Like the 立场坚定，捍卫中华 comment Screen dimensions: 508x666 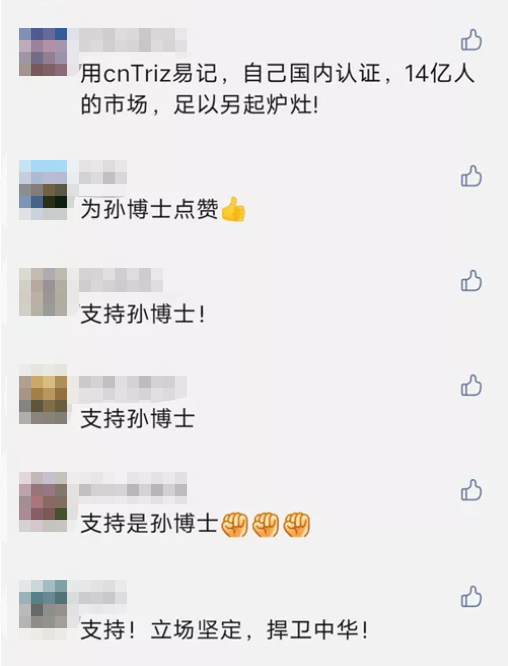click(x=471, y=596)
